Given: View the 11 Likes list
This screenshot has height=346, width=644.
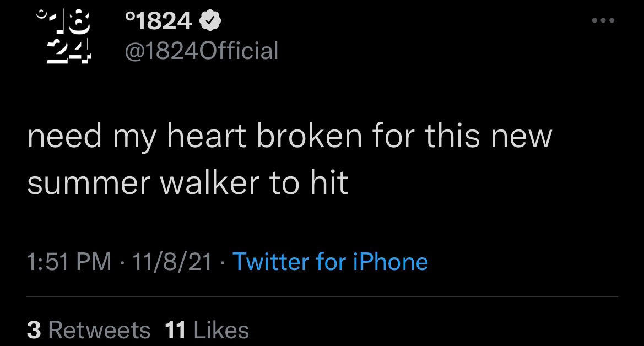Looking at the screenshot, I should tap(207, 330).
